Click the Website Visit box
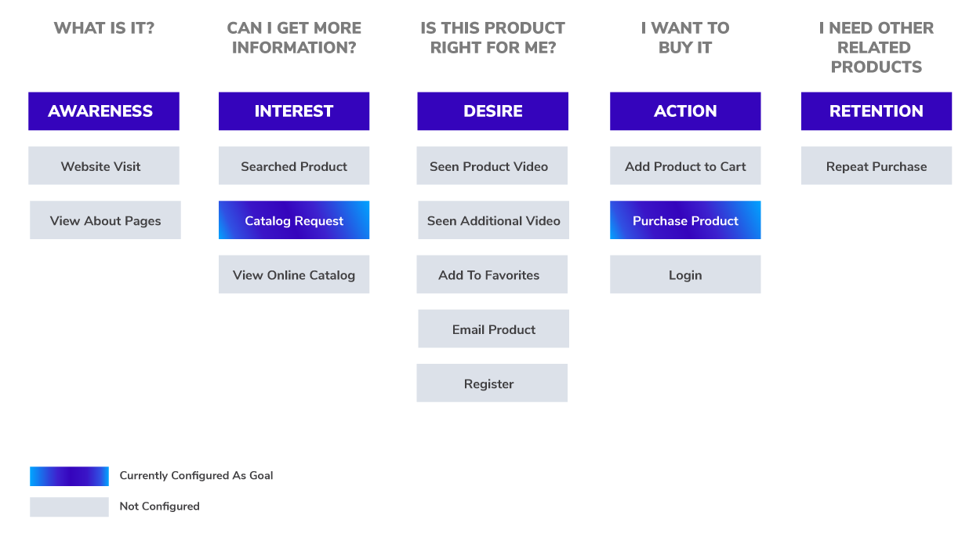Image resolution: width=980 pixels, height=541 pixels. tap(103, 165)
